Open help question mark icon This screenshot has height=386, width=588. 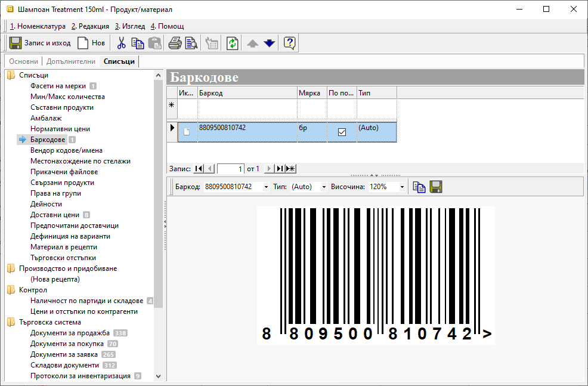click(x=289, y=43)
